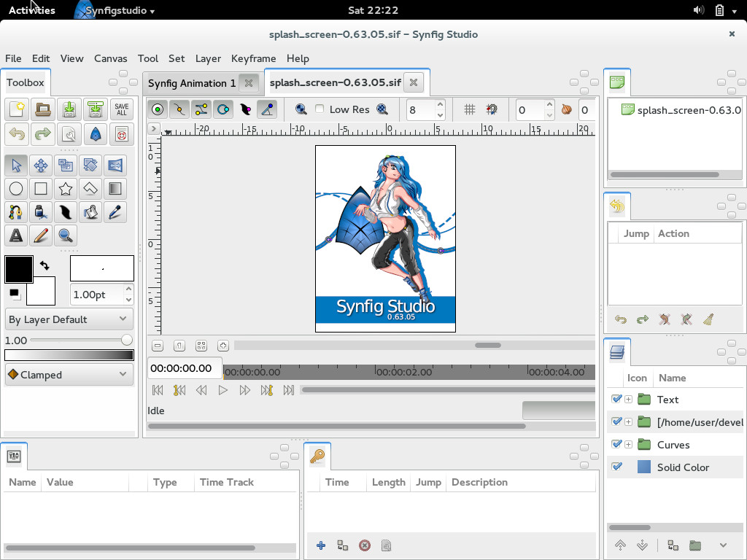Image resolution: width=747 pixels, height=560 pixels.
Task: Select the Circle tool
Action: click(16, 189)
